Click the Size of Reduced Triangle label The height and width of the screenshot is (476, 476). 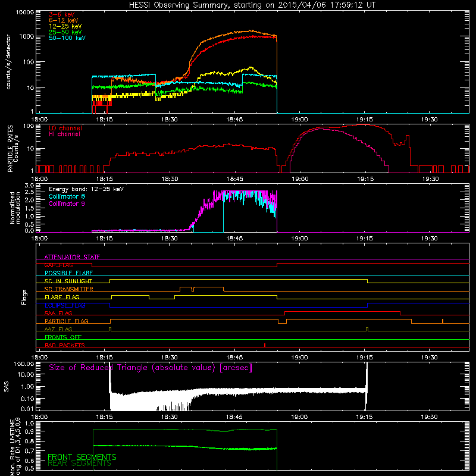(151, 368)
